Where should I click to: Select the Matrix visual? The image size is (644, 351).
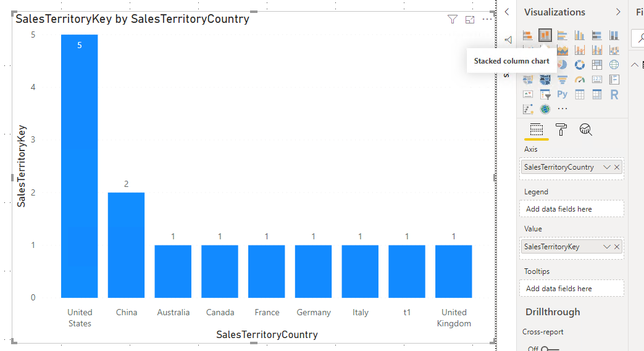tap(597, 94)
